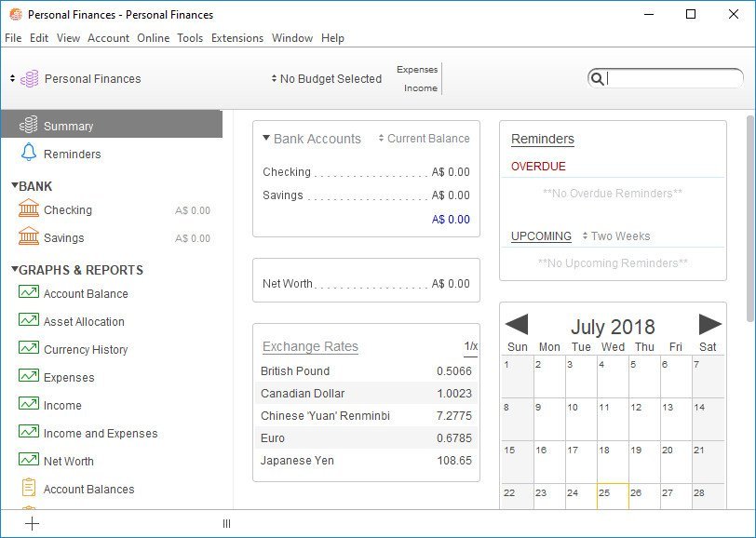Open the Currency History graph icon

point(28,349)
